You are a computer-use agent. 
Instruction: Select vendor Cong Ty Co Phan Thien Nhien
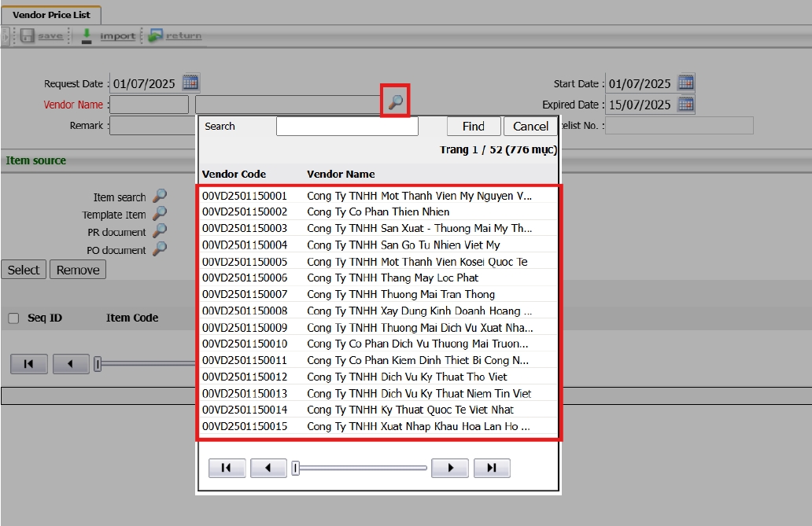(378, 212)
